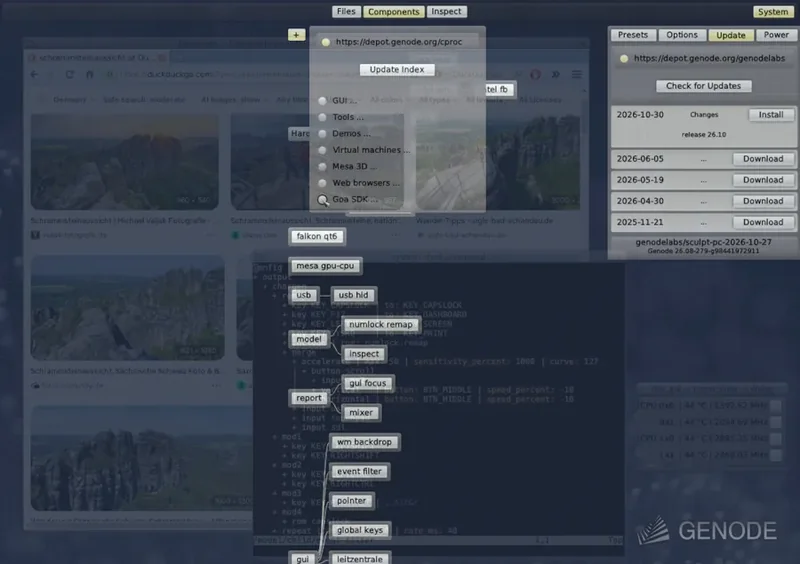Click the depot.genode.org/cproc URL text
Screen dimensions: 800x564
[399, 42]
